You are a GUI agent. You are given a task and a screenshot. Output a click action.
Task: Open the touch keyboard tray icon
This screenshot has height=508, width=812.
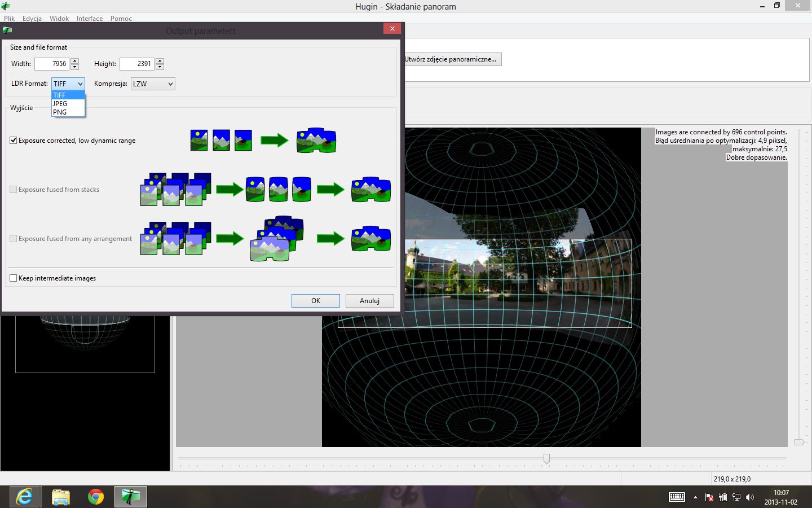click(x=677, y=497)
